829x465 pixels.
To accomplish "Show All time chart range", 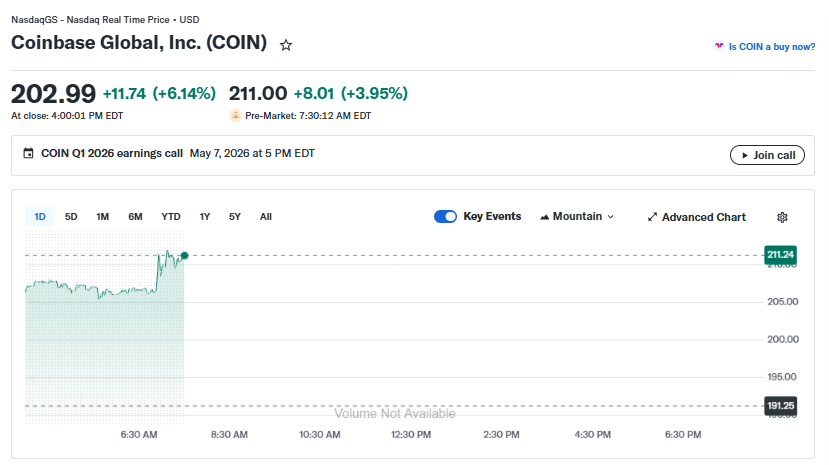I will pos(266,217).
